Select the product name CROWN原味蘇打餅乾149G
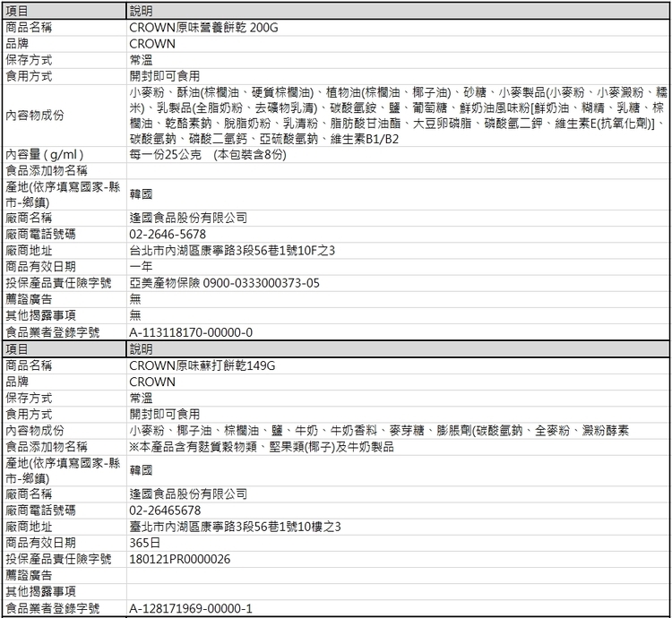The height and width of the screenshot is (618, 672). [202, 365]
